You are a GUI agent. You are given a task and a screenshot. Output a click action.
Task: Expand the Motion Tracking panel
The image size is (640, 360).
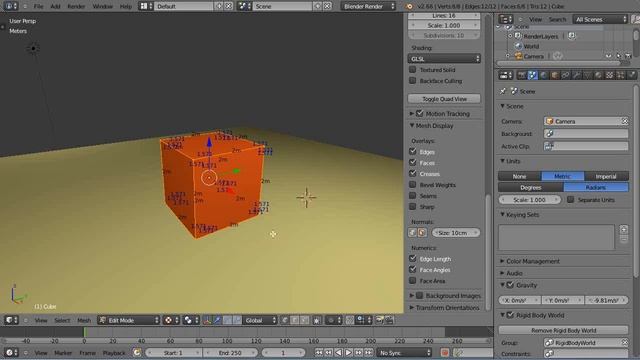pyautogui.click(x=412, y=113)
